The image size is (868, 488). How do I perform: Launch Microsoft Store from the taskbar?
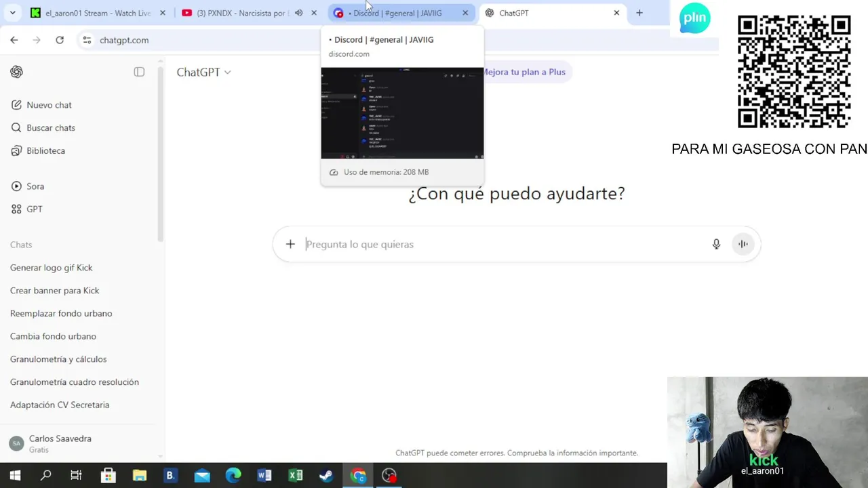click(108, 476)
